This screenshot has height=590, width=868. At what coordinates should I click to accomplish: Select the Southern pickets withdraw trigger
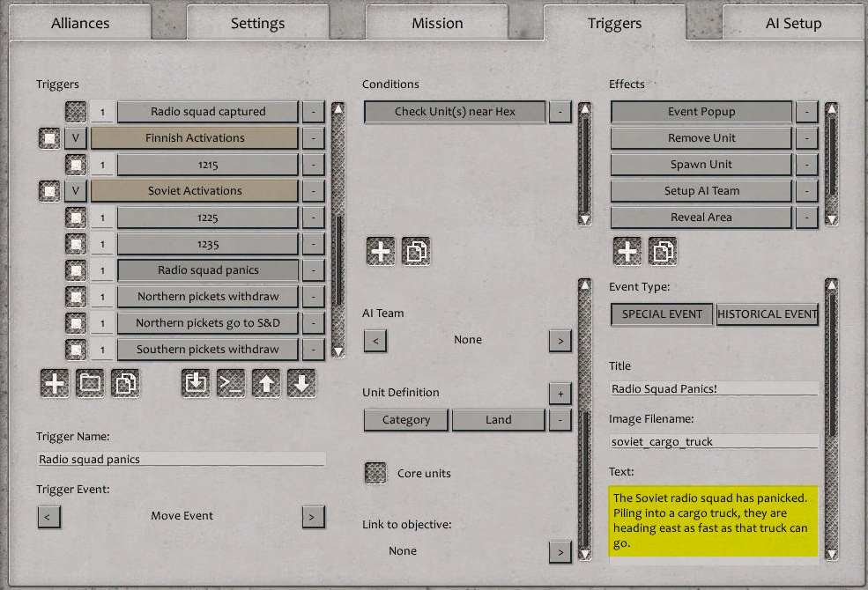(208, 350)
